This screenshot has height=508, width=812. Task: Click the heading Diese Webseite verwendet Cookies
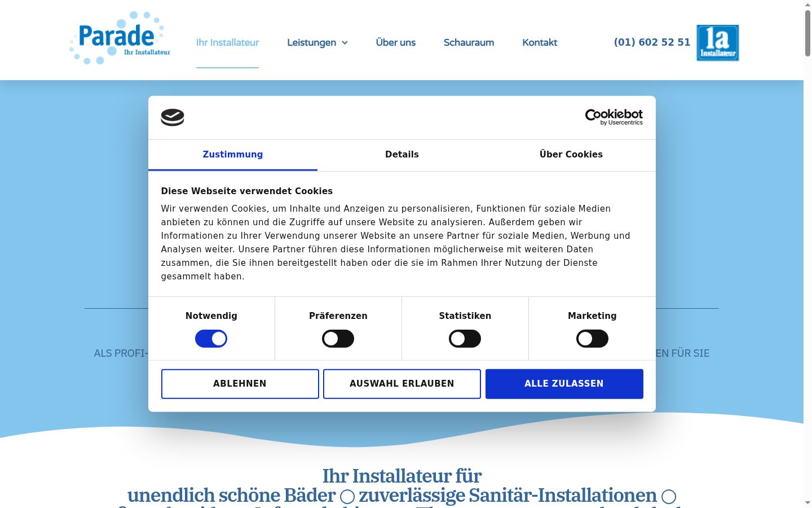click(247, 191)
